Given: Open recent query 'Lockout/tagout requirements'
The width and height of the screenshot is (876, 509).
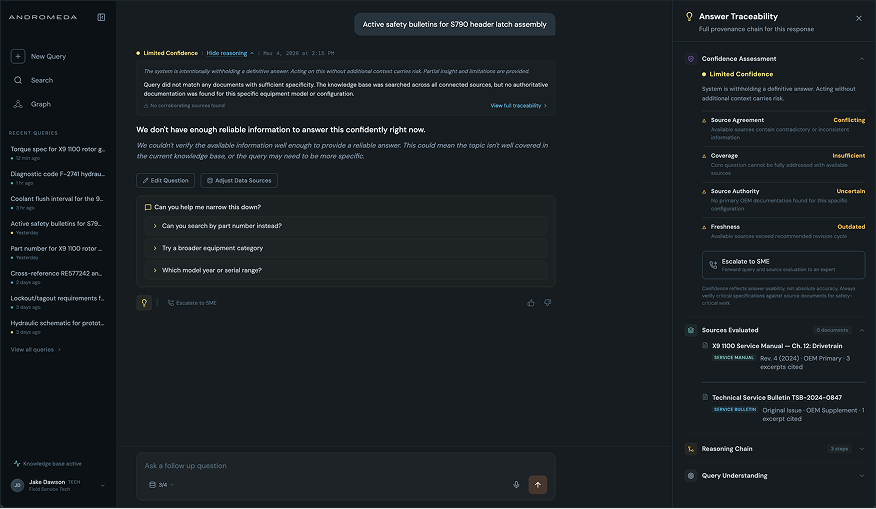Looking at the screenshot, I should pos(58,302).
